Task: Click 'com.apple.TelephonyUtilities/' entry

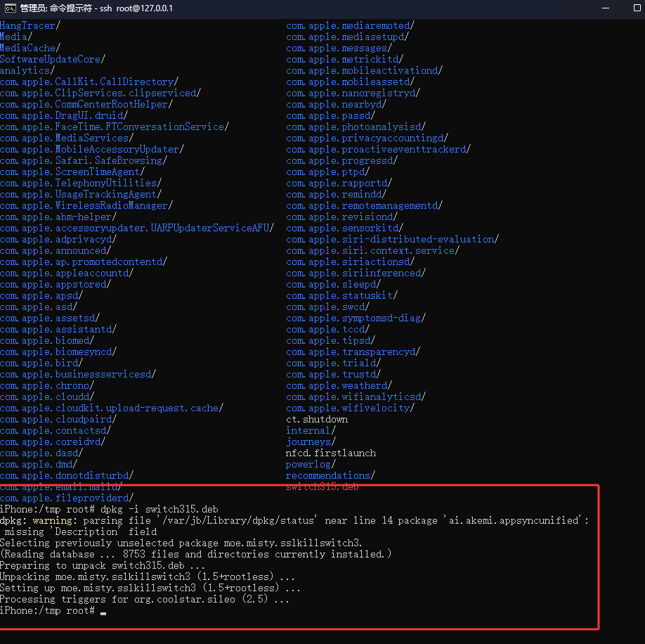Action: pos(81,183)
